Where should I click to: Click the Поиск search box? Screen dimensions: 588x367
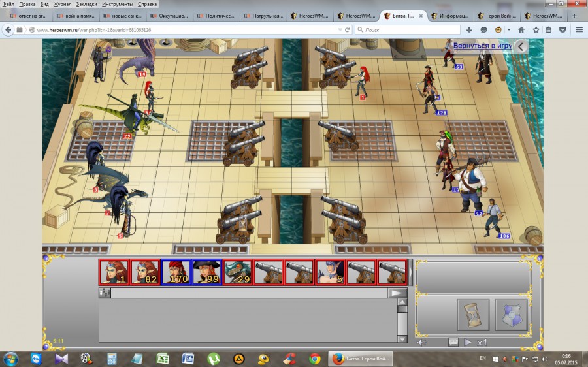[x=408, y=29]
